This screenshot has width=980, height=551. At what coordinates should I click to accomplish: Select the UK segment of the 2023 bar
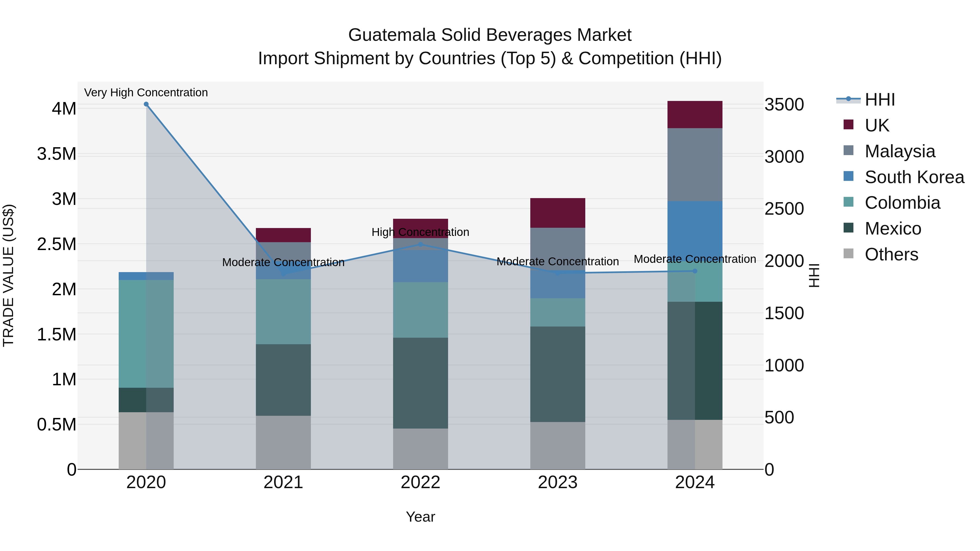[x=558, y=213]
